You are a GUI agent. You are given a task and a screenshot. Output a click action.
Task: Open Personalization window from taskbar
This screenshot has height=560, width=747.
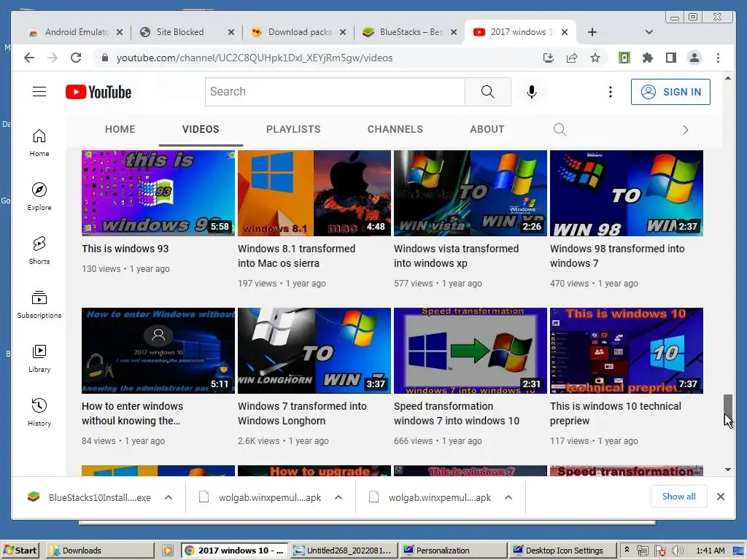coord(454,551)
